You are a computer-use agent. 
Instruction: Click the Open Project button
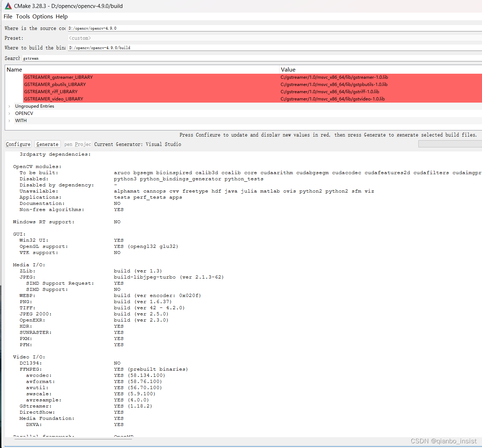point(77,144)
